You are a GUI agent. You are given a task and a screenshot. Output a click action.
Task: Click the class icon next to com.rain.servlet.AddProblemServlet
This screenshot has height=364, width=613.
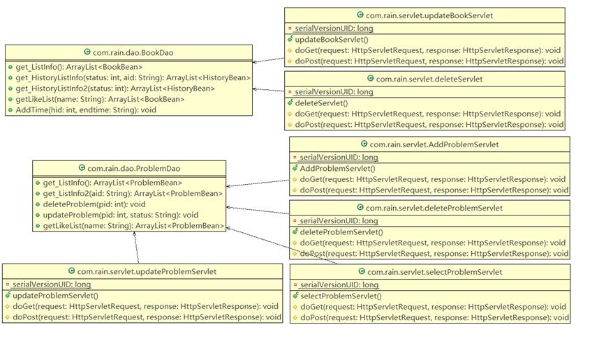[364, 144]
